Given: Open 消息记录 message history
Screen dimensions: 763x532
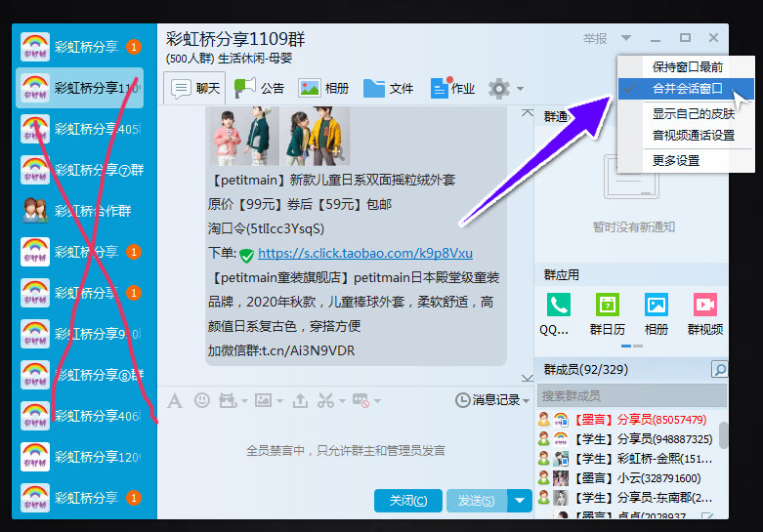Looking at the screenshot, I should pyautogui.click(x=487, y=400).
